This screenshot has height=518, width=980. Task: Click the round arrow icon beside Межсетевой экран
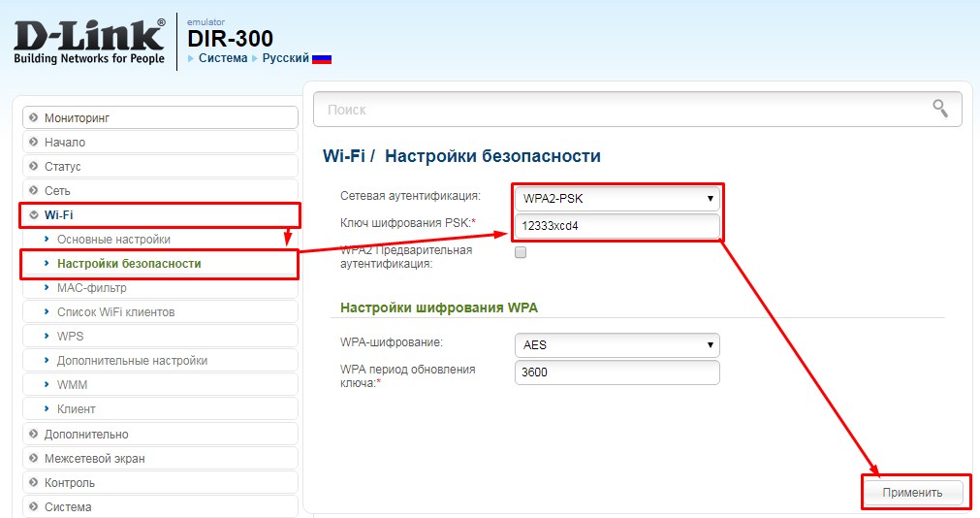point(34,458)
